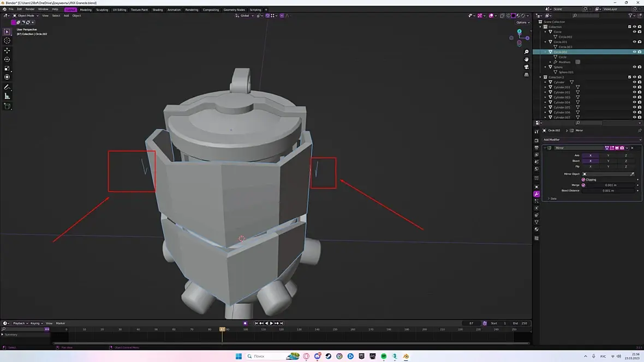Viewport: 644px width, 362px height.
Task: Open the Object Mode dropdown
Action: (26, 15)
